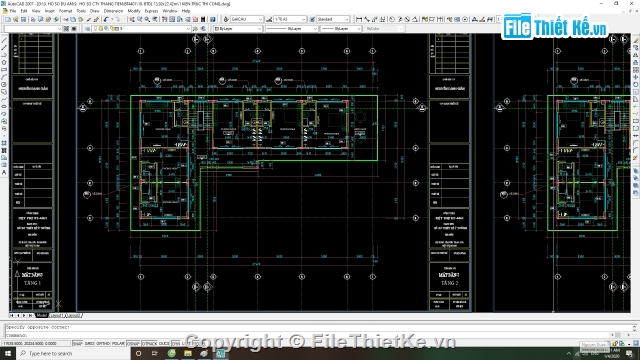Open the Express menu
The width and height of the screenshot is (640, 360).
point(151,11)
